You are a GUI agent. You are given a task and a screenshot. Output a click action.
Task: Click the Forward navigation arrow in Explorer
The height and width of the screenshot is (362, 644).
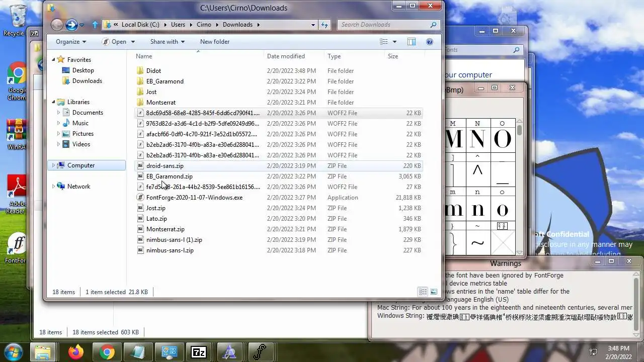click(x=71, y=25)
